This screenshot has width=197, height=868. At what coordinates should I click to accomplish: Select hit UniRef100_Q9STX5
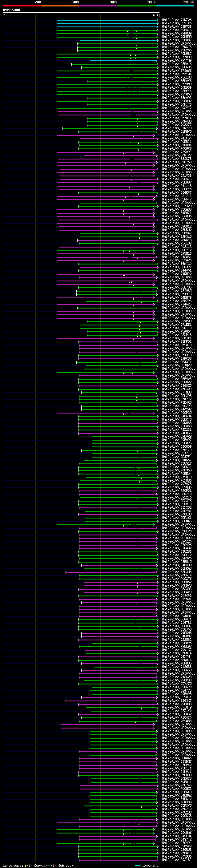176,23
